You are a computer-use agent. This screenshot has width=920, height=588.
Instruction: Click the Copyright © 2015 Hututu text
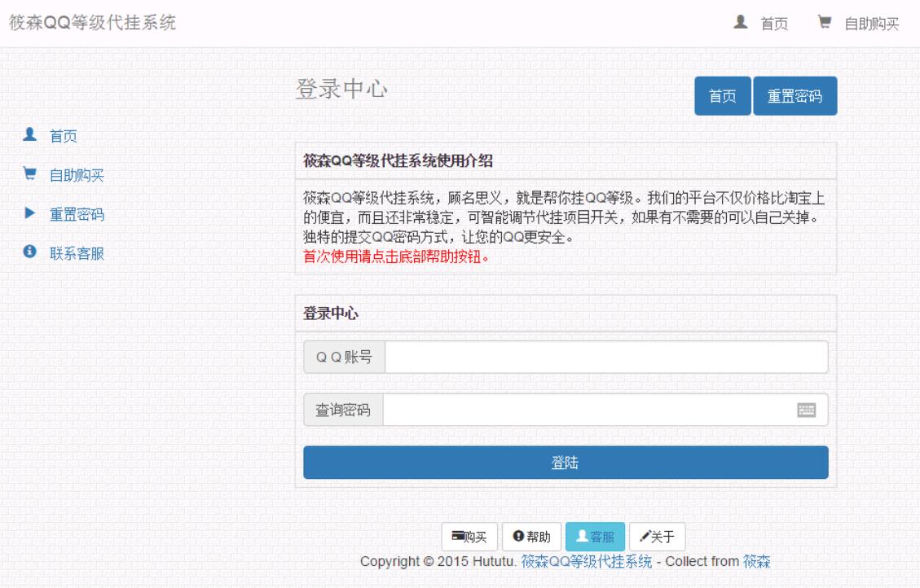click(438, 562)
